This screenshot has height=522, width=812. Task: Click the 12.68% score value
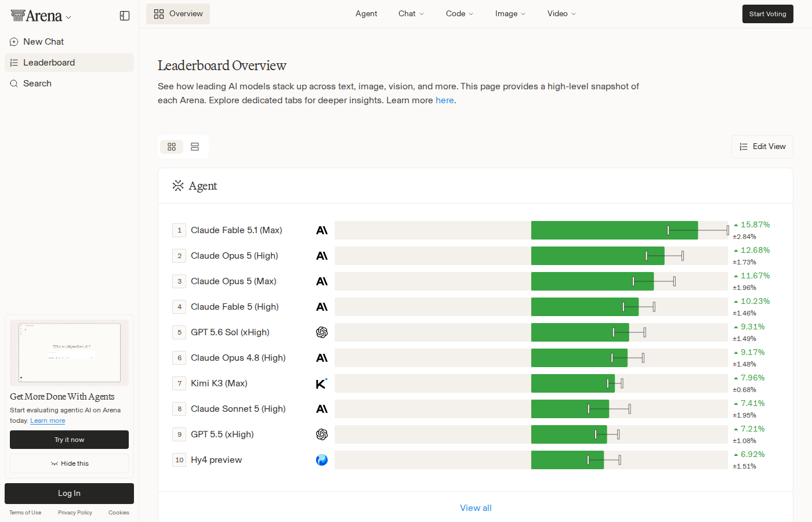(755, 250)
